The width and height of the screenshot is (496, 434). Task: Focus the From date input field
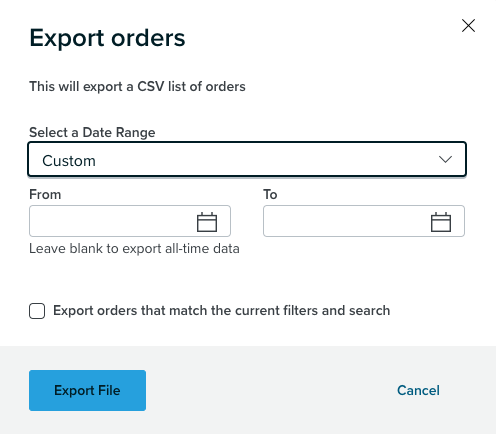pos(130,221)
